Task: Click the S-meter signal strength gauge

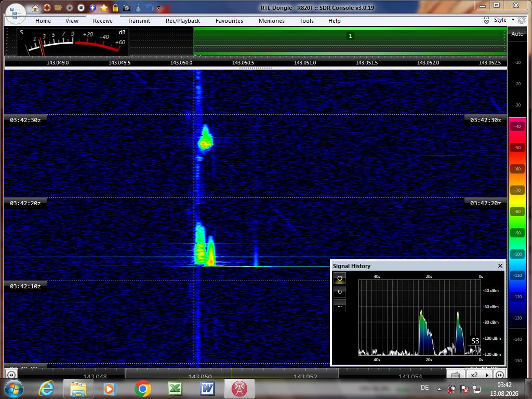Action: (x=73, y=42)
